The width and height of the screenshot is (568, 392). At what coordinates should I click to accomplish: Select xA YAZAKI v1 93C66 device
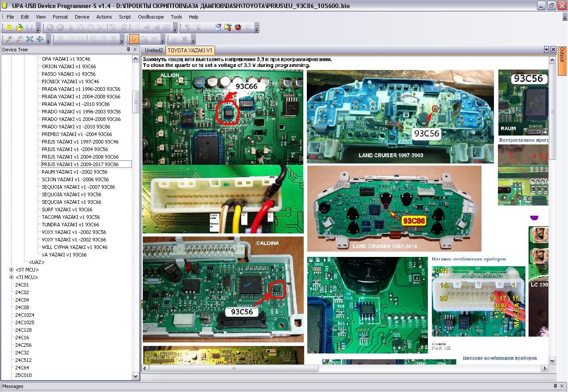pos(64,255)
